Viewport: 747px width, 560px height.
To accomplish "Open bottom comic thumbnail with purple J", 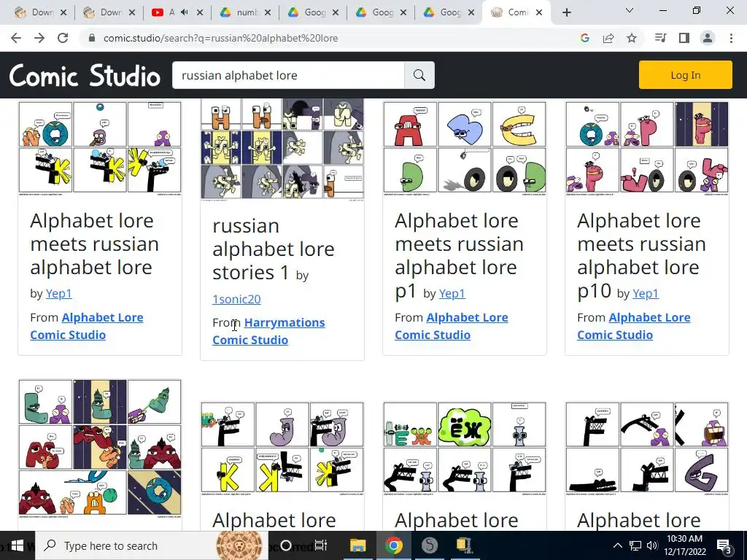I will (282, 448).
